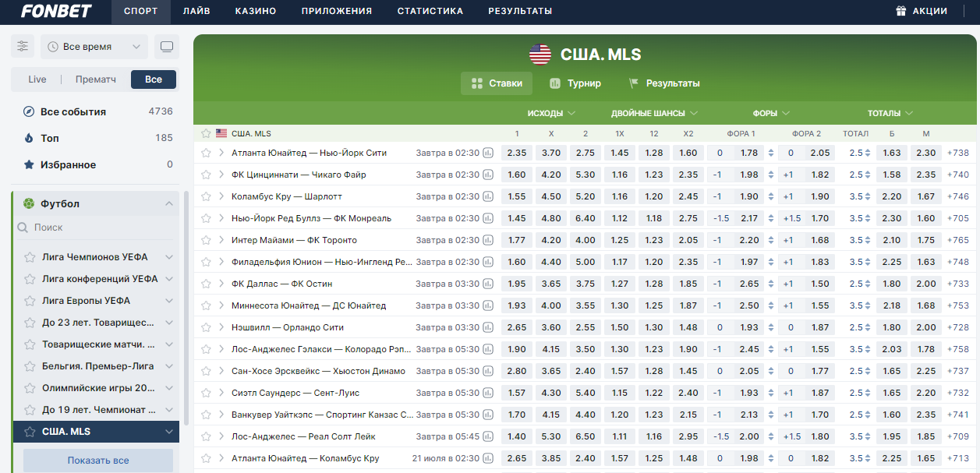Screen dimensions: 980x473
Task: Star the Сан-Хосе Эрсквейкс — Хьюстон Динамо match
Action: tap(206, 371)
